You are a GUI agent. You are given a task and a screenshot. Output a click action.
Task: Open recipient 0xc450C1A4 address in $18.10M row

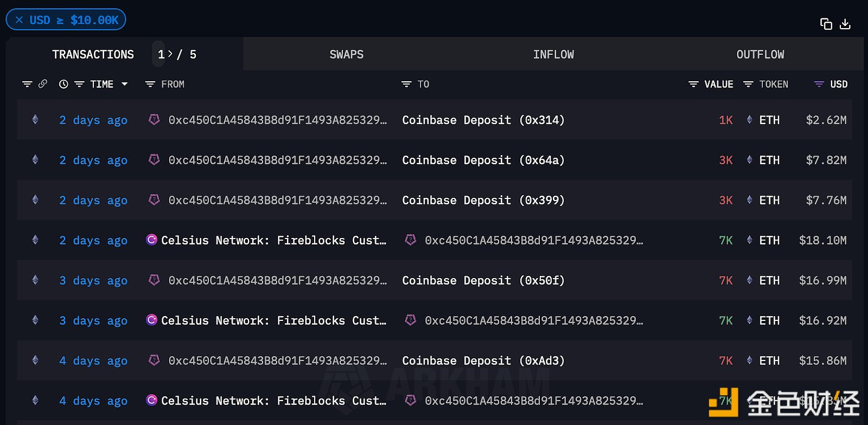click(x=534, y=240)
